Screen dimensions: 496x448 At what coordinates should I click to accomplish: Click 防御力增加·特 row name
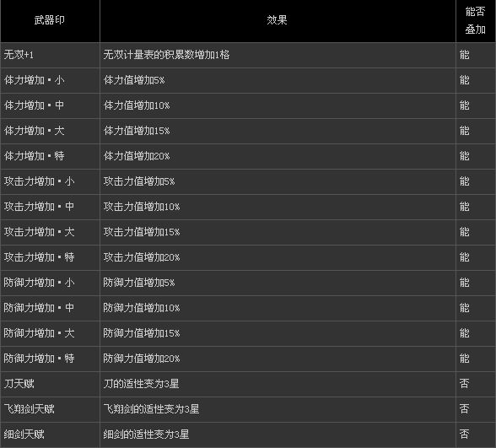(x=39, y=359)
